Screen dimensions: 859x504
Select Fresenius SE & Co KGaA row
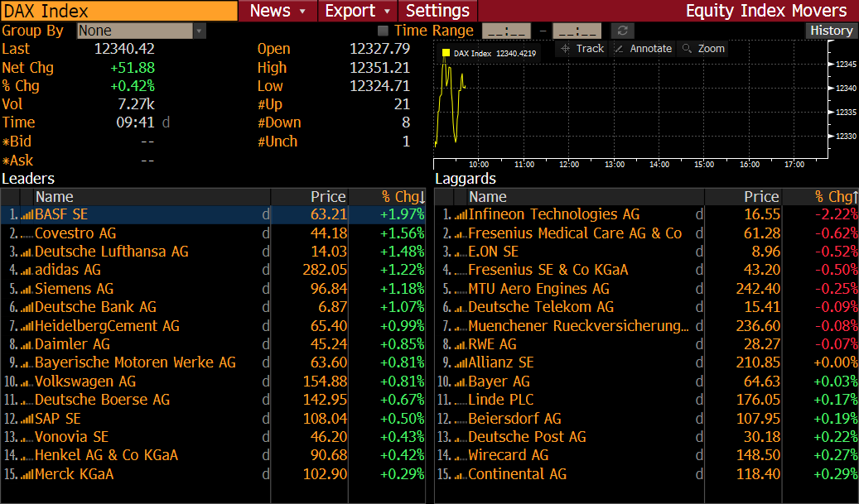(x=646, y=271)
